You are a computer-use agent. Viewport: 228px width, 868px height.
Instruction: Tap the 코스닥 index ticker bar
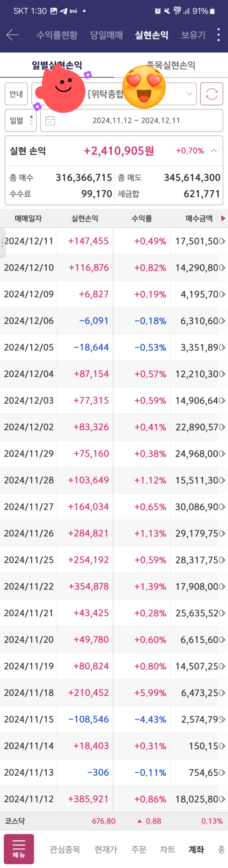(x=114, y=821)
